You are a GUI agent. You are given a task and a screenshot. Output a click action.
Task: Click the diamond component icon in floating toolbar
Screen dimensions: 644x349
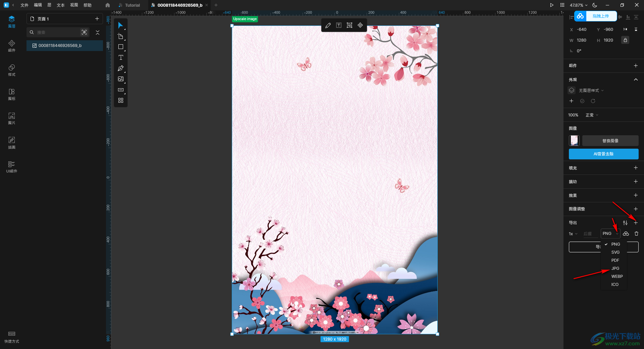tap(360, 26)
